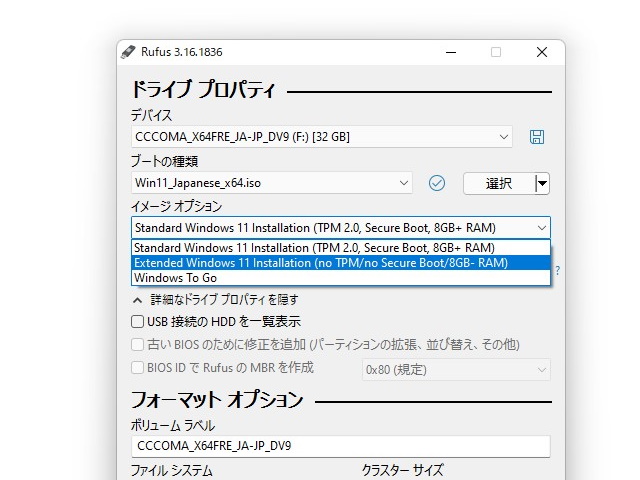Collapse 詳細なドライブ プロパティを隠す section
The image size is (640, 480).
(216, 300)
